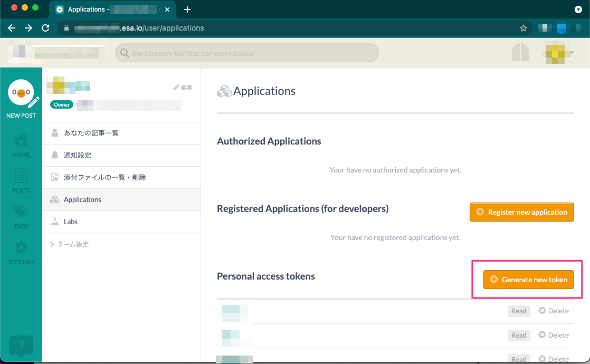
Task: Open 通知設定 menu item
Action: click(77, 155)
